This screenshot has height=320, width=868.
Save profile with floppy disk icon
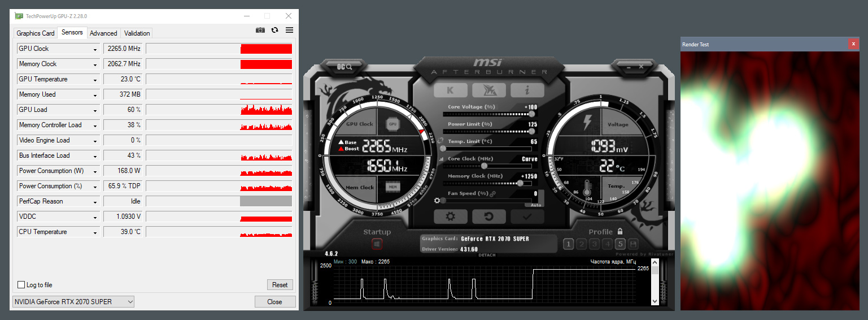(633, 244)
